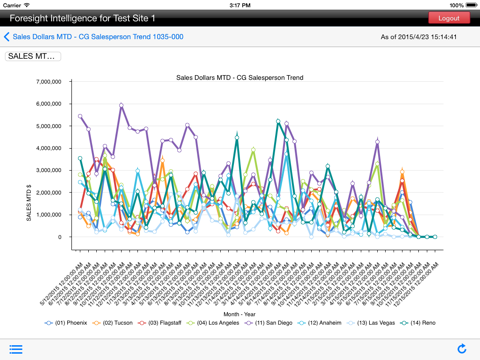
Task: Toggle (02) Tucson legend series
Action: click(x=113, y=323)
